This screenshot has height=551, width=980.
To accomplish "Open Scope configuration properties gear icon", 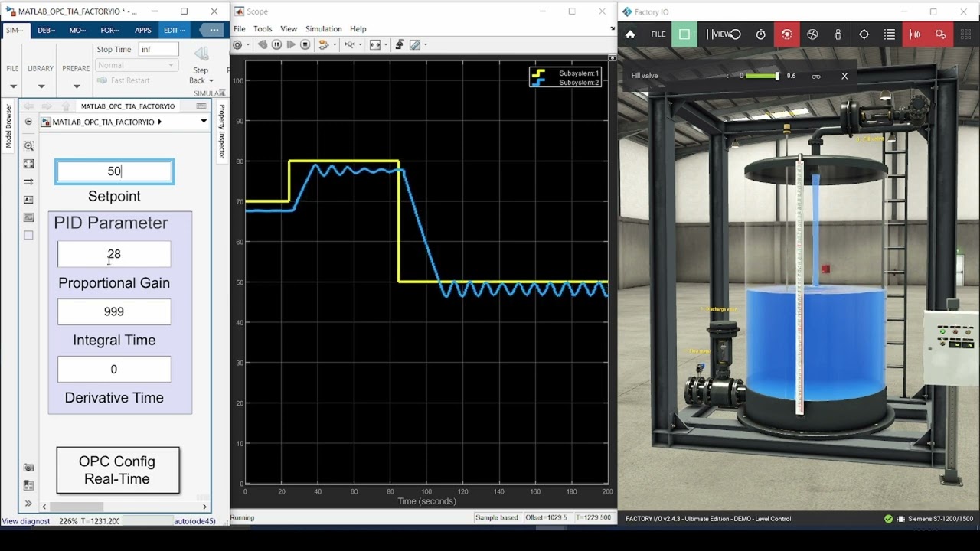I will pos(237,45).
